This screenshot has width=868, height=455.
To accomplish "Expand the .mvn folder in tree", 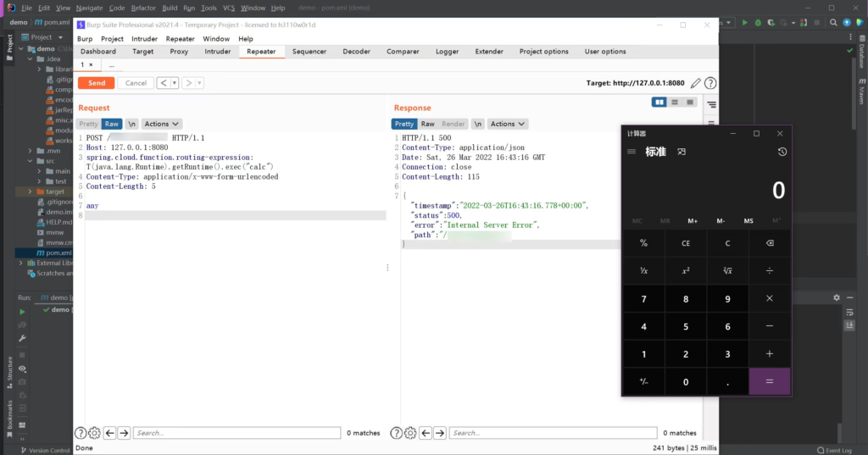I will click(x=30, y=151).
